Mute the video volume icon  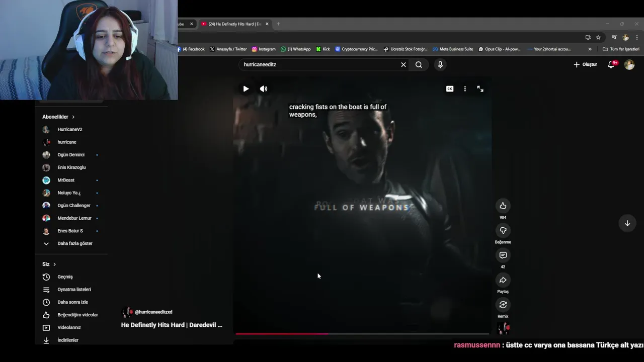264,88
